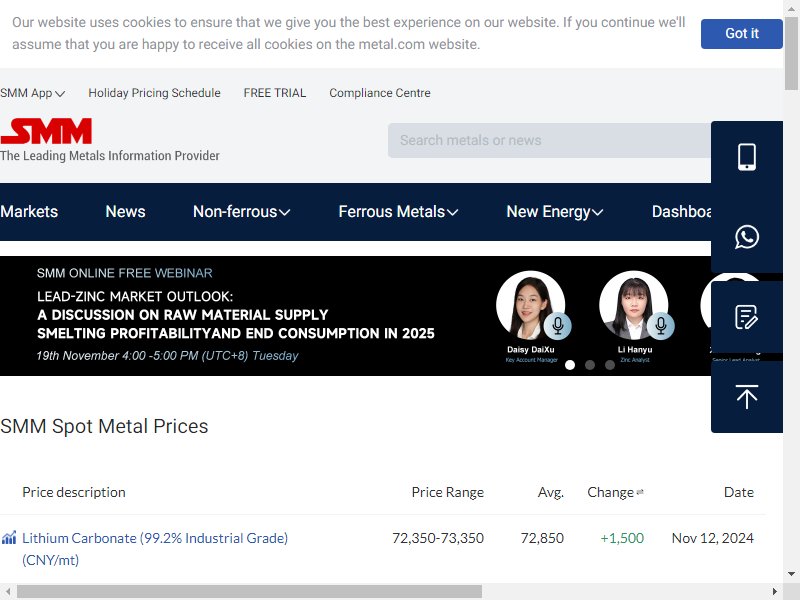Click the scroll down arrow

(x=791, y=574)
